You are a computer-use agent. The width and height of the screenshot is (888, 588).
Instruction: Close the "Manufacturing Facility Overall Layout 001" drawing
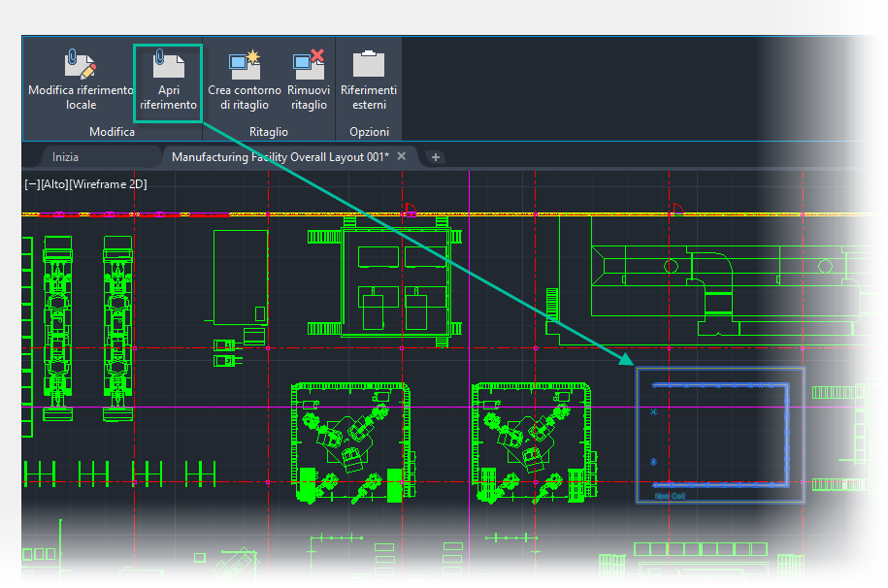tap(403, 155)
